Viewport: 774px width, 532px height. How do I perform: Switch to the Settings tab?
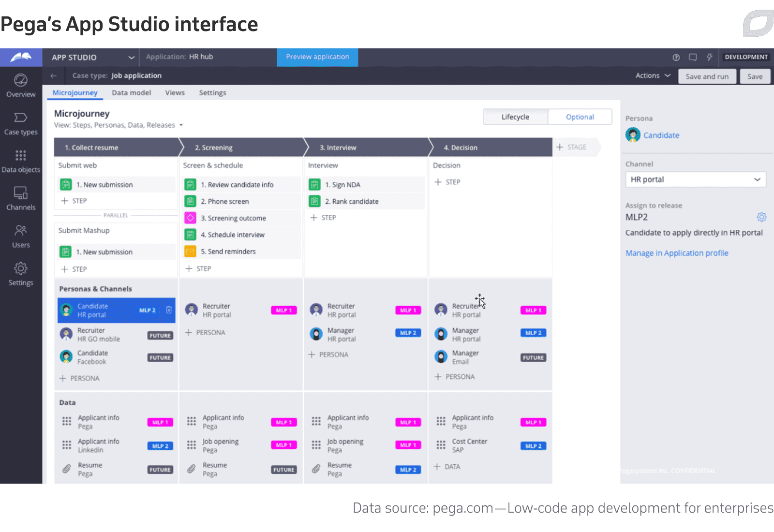(x=212, y=92)
